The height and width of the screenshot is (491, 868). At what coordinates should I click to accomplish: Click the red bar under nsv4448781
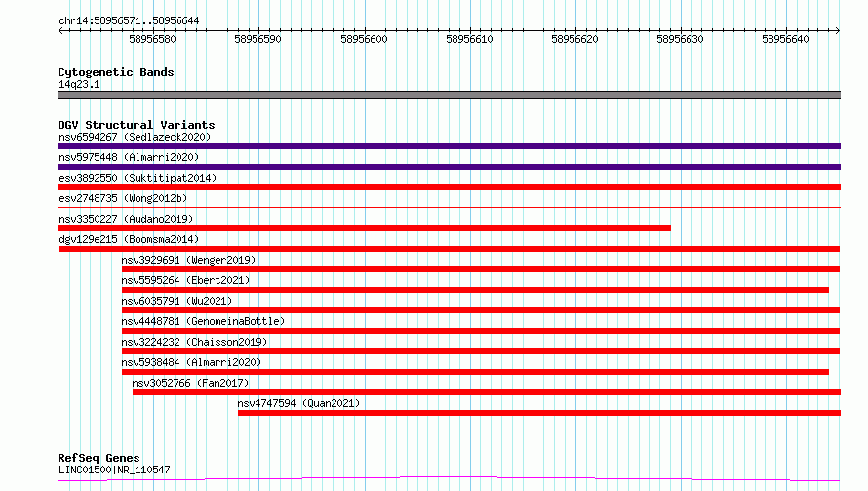click(481, 331)
